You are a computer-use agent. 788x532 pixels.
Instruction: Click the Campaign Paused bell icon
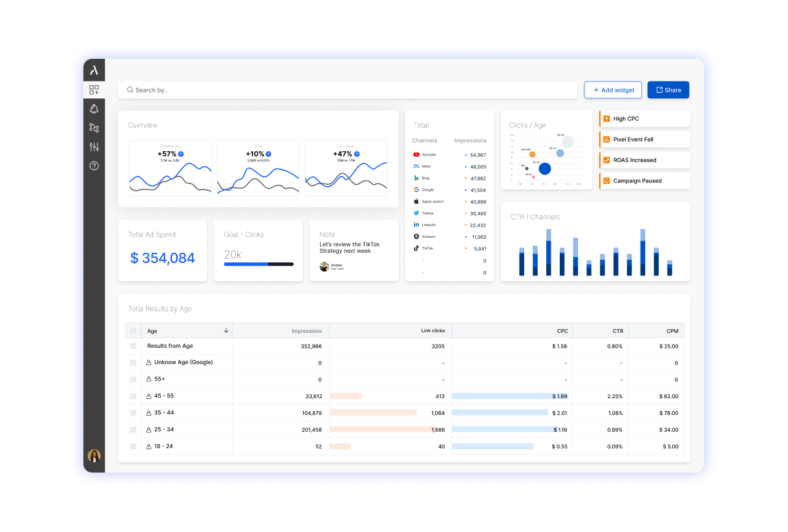coord(606,181)
